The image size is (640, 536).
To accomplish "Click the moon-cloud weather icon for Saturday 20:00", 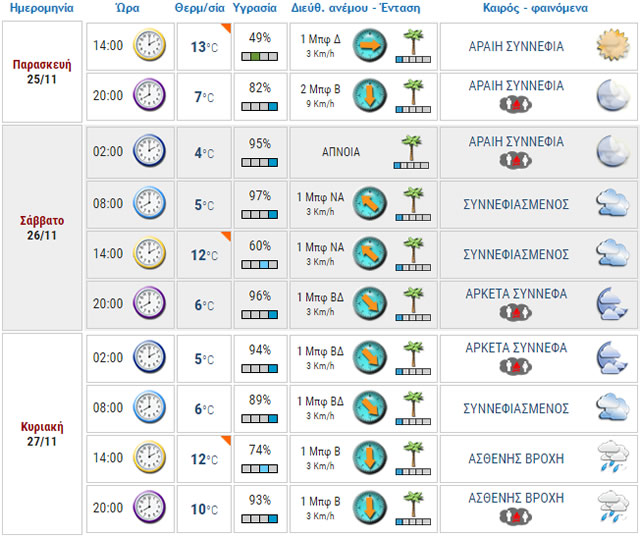I will pyautogui.click(x=609, y=303).
